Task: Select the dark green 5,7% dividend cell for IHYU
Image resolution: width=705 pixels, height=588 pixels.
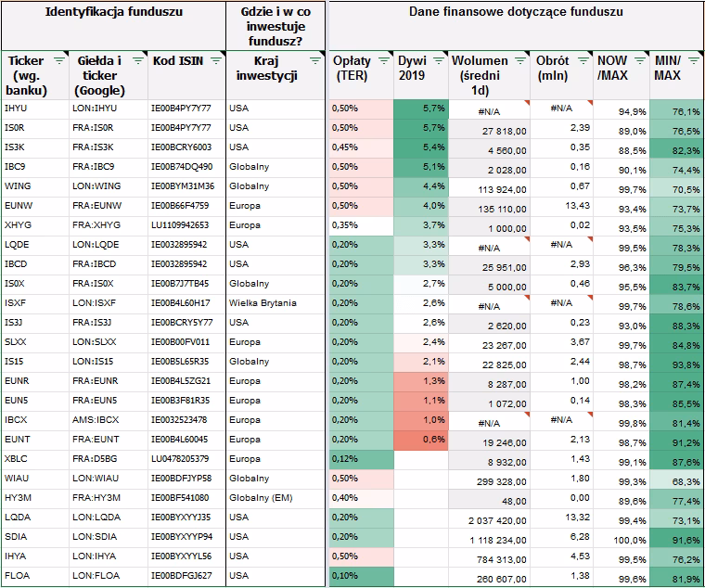Action: click(422, 109)
